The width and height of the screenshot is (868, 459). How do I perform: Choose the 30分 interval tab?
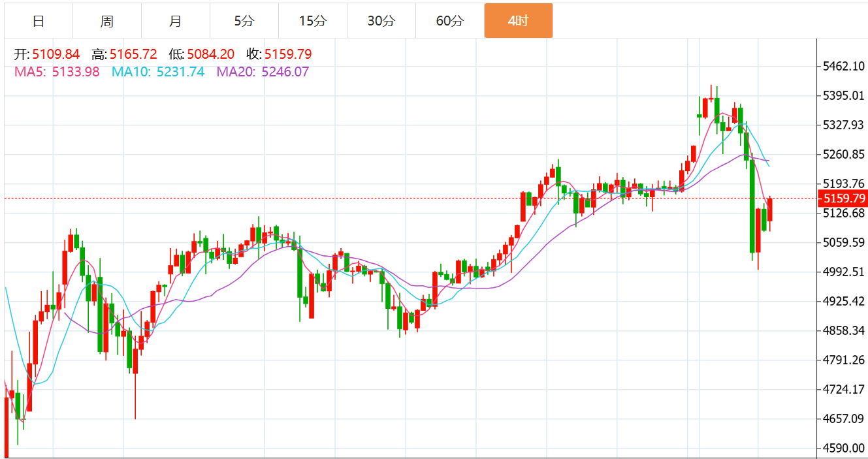(x=381, y=21)
